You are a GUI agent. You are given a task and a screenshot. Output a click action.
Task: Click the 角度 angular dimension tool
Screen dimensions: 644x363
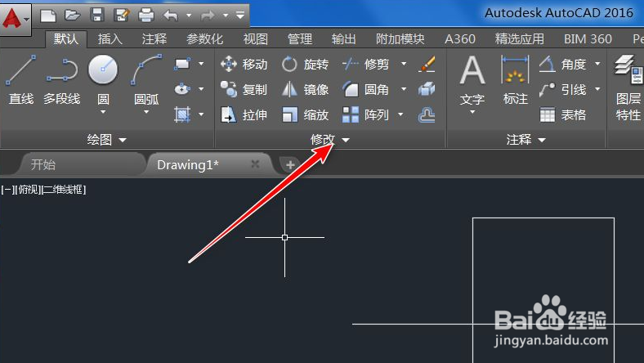tap(562, 64)
